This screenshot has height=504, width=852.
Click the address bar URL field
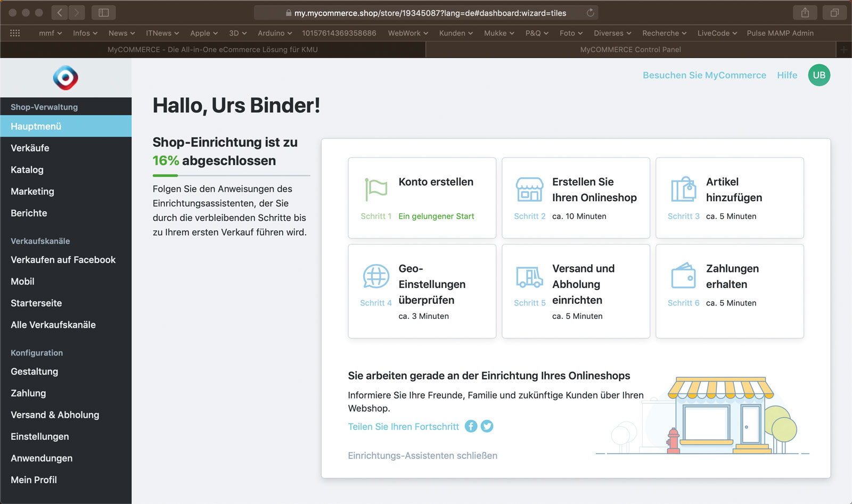click(x=426, y=13)
